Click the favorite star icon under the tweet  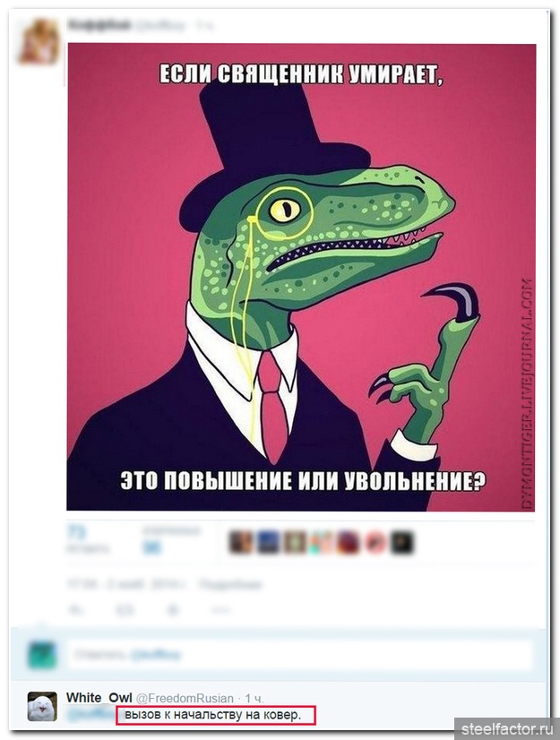pos(173,609)
